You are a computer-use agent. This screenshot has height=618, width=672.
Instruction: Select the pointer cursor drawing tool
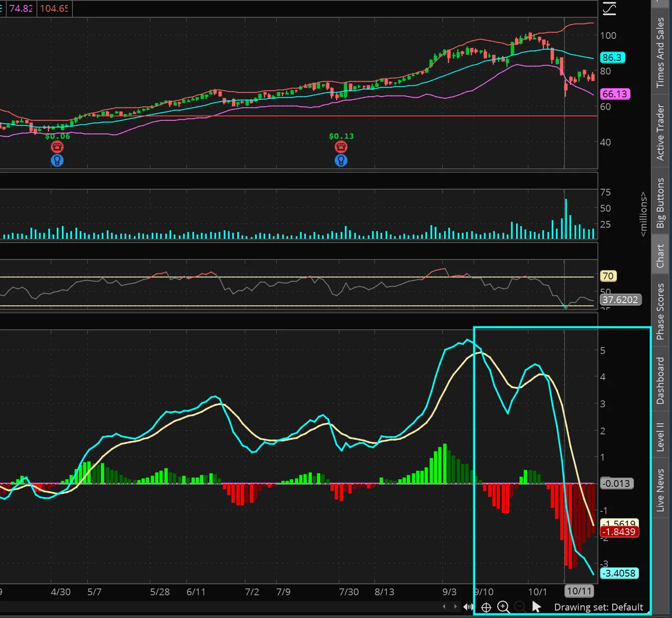coord(536,607)
